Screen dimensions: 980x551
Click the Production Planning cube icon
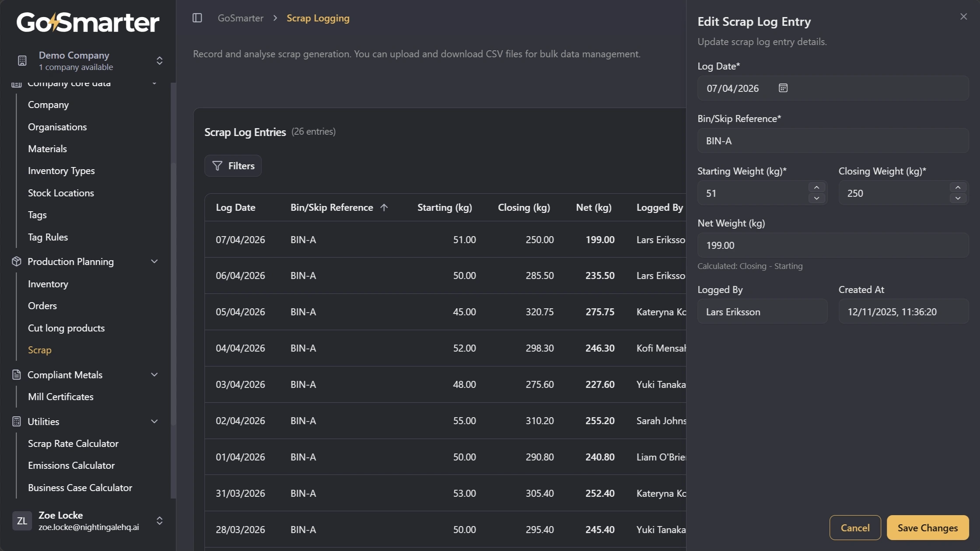(x=17, y=262)
